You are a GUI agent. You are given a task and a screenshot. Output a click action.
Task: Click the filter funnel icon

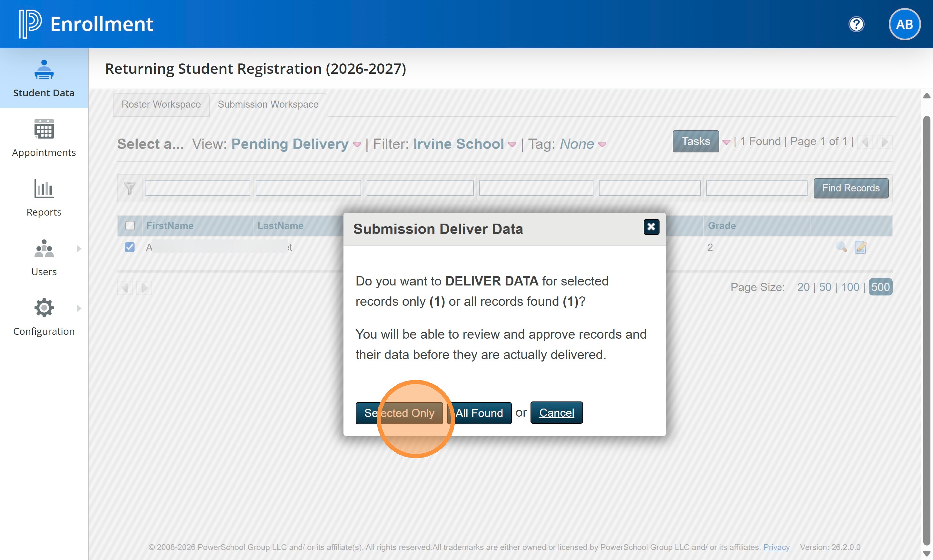(x=130, y=188)
